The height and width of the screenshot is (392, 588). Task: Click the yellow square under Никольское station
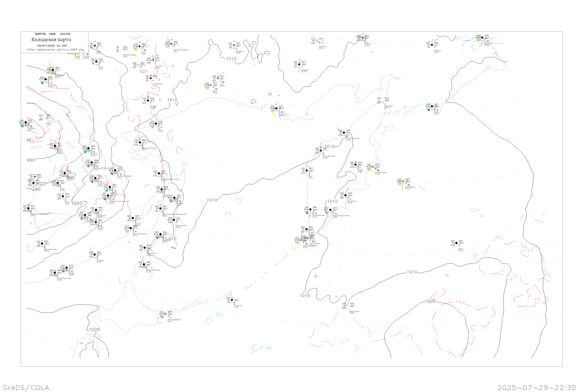(x=400, y=185)
